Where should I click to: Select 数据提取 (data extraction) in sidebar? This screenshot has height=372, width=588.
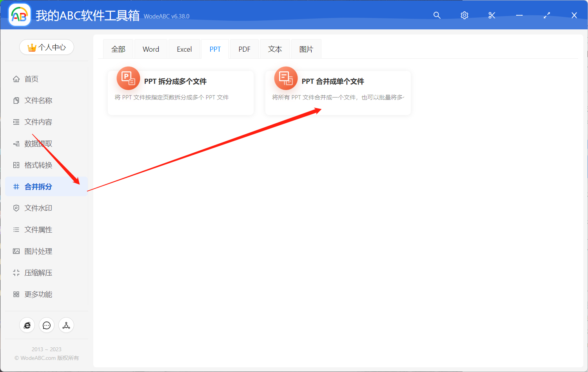click(x=38, y=143)
